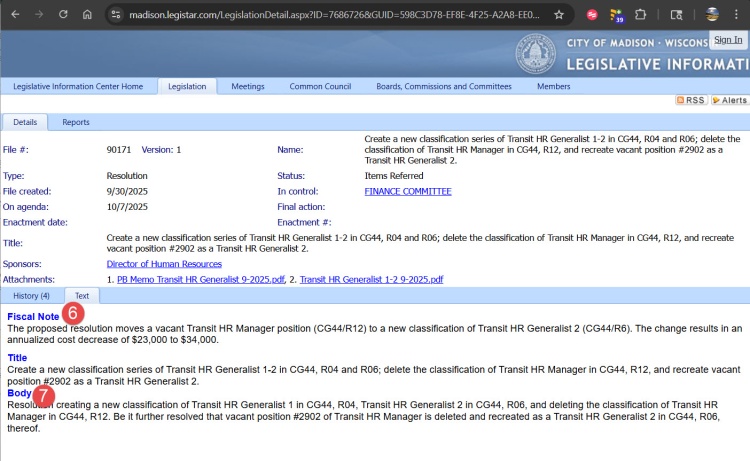Click the City of Madison seal logo
Image resolution: width=750 pixels, height=461 pixels.
coord(535,55)
